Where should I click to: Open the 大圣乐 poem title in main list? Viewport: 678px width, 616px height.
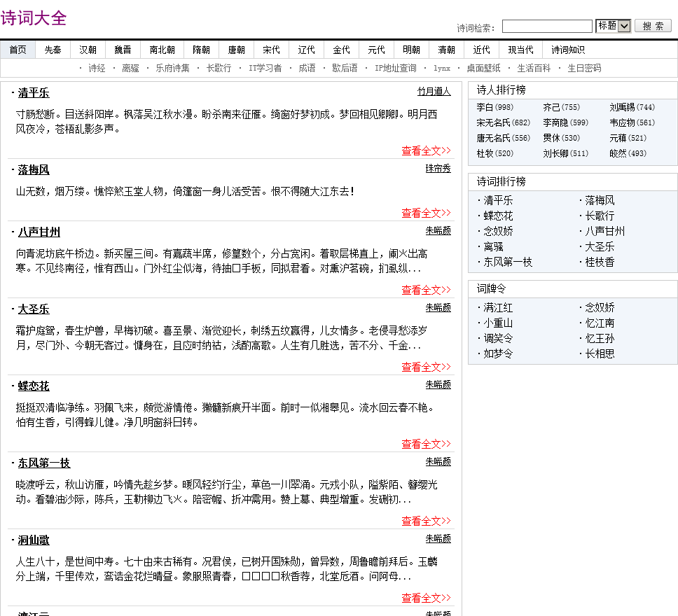coord(34,309)
